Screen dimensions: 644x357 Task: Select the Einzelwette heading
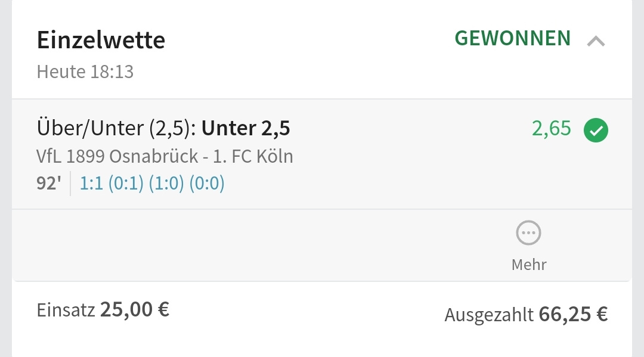click(101, 41)
